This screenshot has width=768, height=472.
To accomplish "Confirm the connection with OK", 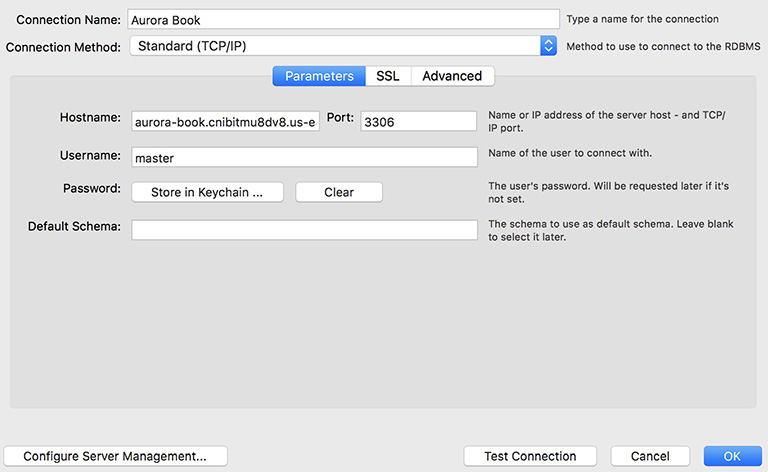I will point(732,456).
